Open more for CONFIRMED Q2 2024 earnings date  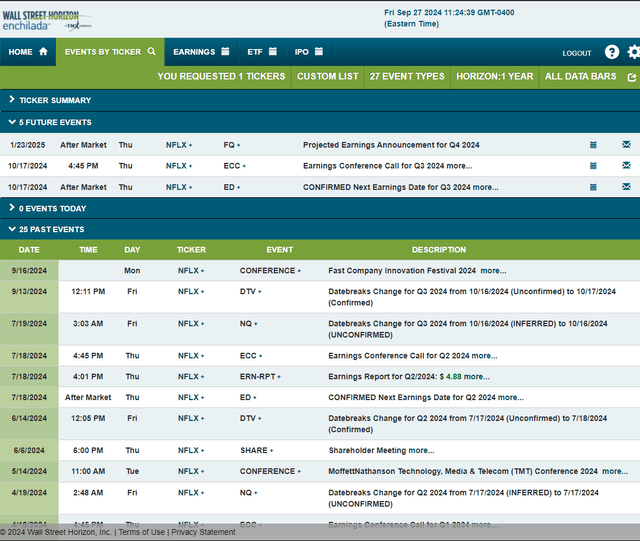[511, 397]
